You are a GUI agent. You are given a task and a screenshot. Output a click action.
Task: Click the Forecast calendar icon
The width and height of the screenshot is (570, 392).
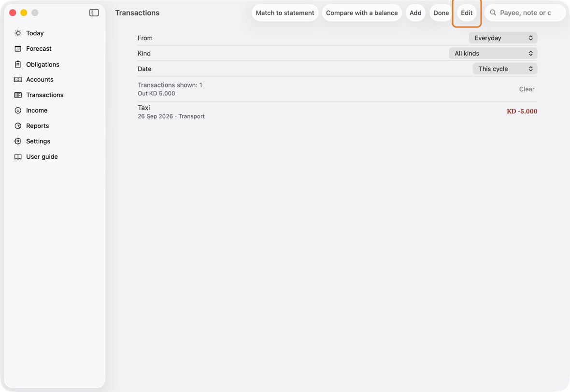18,49
